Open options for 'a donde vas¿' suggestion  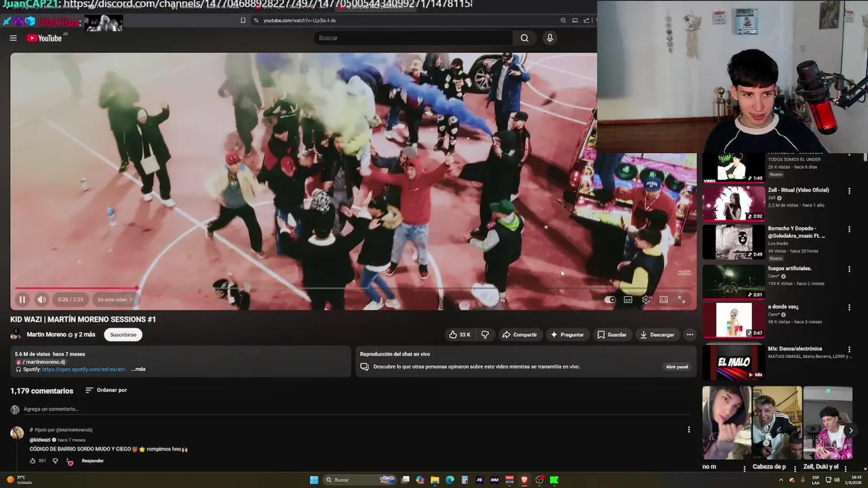849,308
